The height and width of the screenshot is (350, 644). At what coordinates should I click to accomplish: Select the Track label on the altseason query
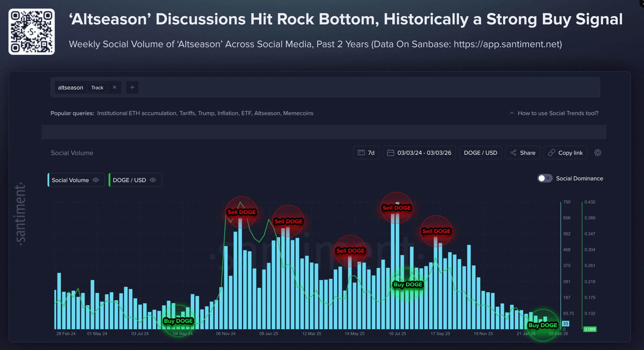97,87
